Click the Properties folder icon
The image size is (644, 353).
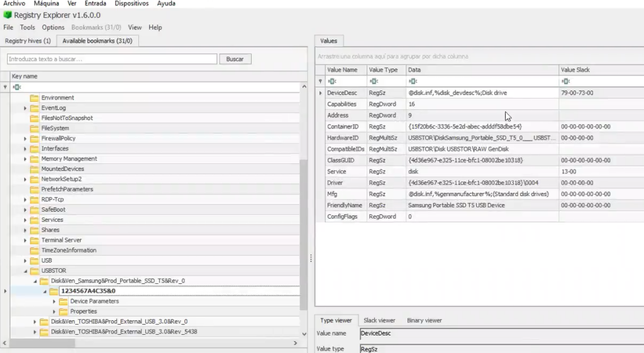pyautogui.click(x=64, y=312)
